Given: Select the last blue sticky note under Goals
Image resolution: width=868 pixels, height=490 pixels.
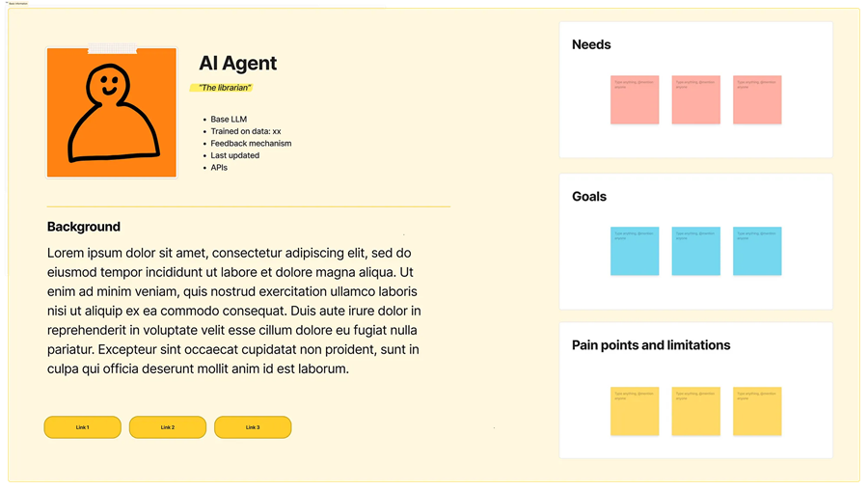Looking at the screenshot, I should pyautogui.click(x=757, y=251).
